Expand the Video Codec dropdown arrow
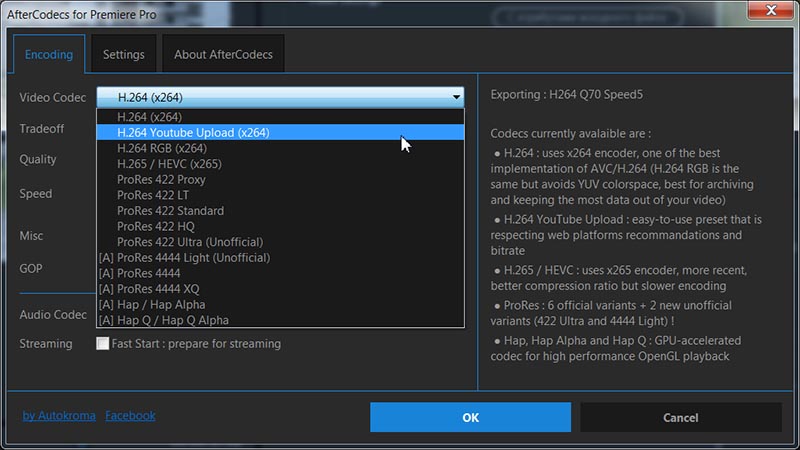The width and height of the screenshot is (800, 450). click(456, 97)
